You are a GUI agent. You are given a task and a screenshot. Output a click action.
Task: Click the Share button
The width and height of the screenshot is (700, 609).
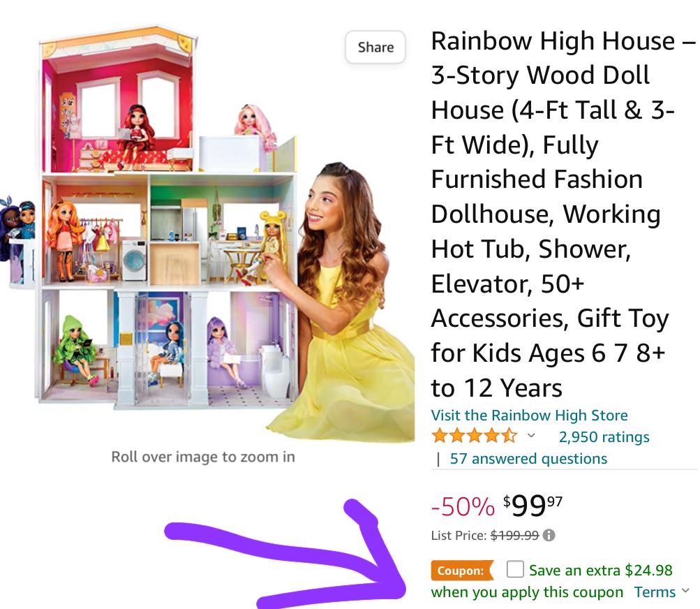(375, 47)
